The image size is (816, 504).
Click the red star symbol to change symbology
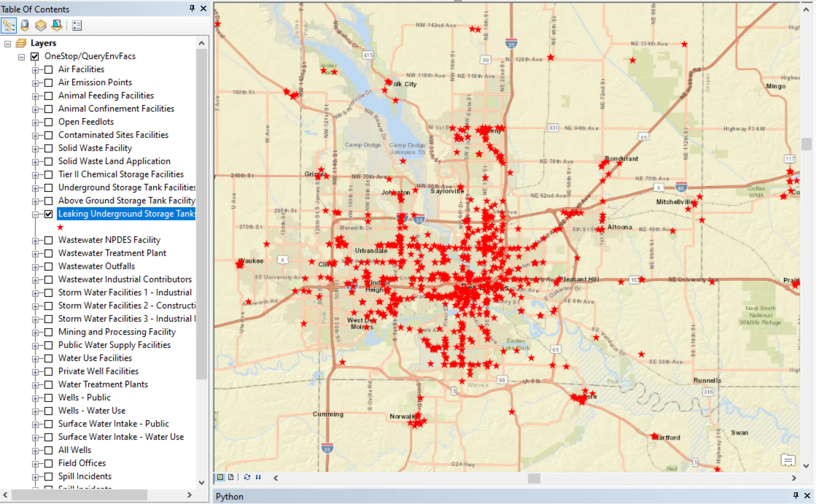pos(60,227)
